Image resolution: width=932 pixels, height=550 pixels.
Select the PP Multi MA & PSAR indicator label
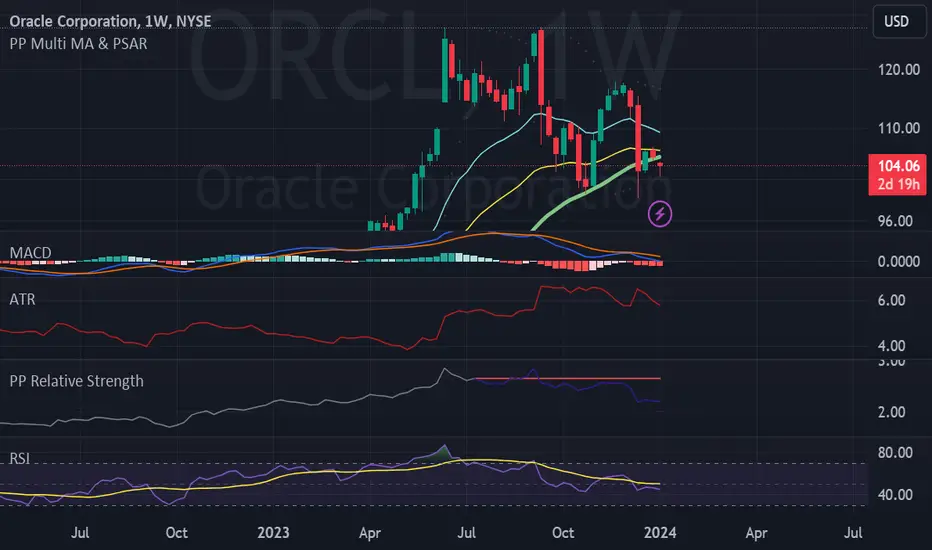(x=78, y=43)
